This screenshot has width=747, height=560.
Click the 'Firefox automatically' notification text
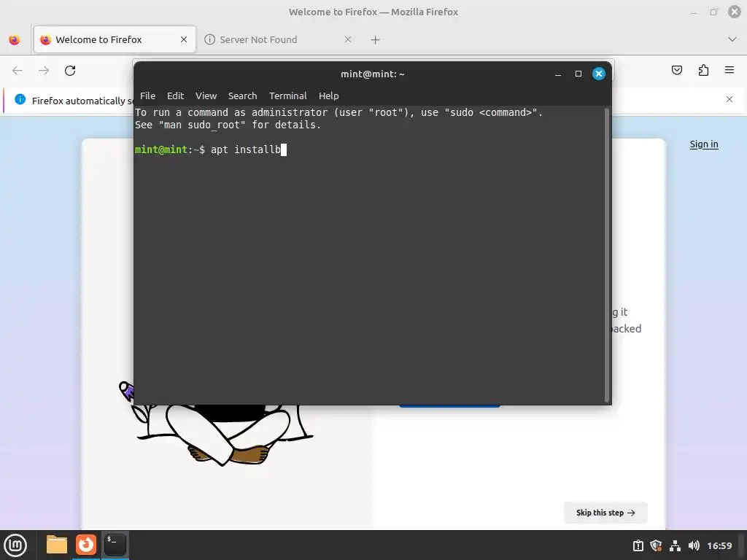tap(83, 101)
